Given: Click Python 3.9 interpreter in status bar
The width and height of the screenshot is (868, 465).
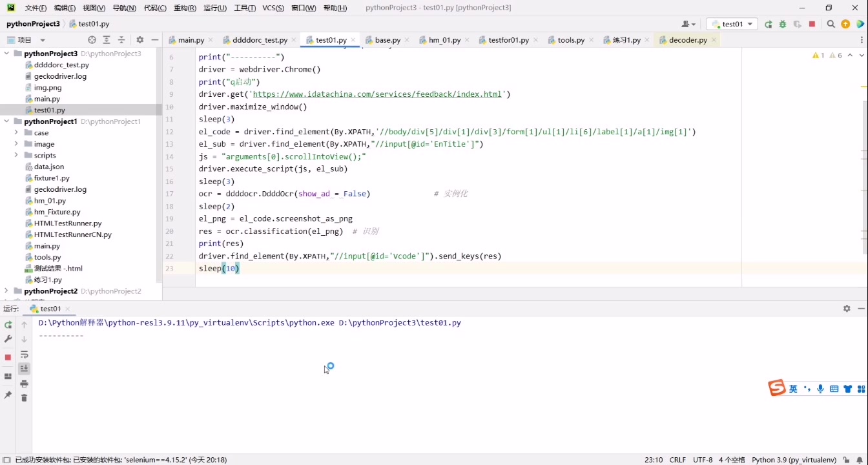Looking at the screenshot, I should coord(794,460).
